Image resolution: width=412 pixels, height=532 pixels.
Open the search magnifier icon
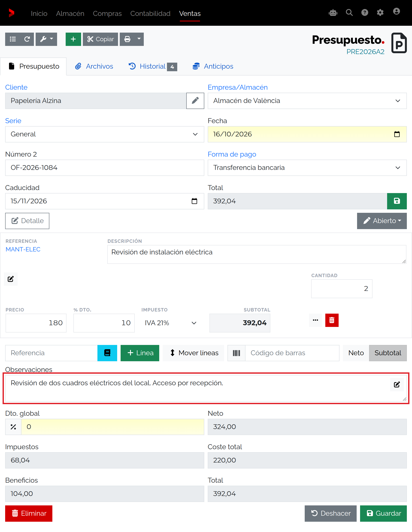349,13
